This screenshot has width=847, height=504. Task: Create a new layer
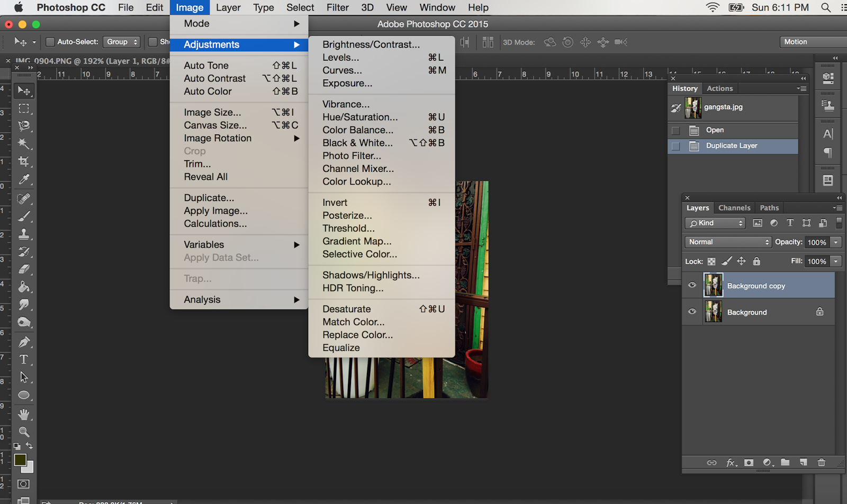[804, 463]
